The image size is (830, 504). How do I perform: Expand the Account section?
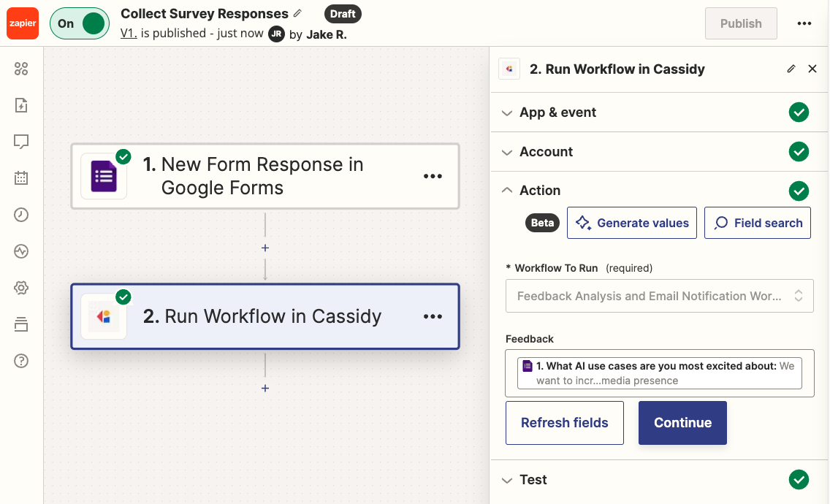pyautogui.click(x=547, y=151)
